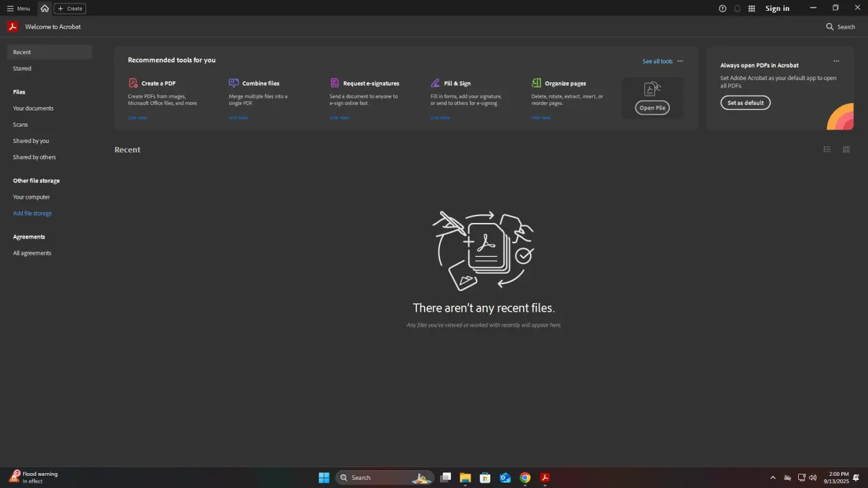Click the See all tools link
868x488 pixels.
(x=657, y=61)
